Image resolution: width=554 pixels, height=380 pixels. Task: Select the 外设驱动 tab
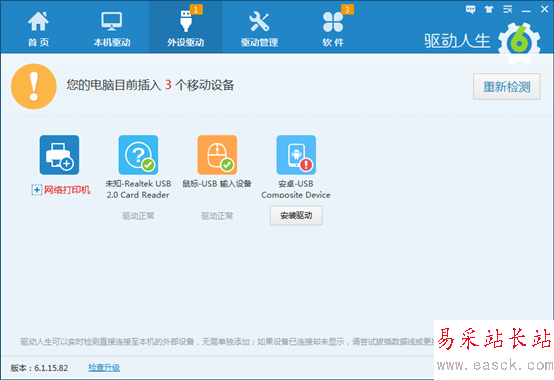(185, 28)
